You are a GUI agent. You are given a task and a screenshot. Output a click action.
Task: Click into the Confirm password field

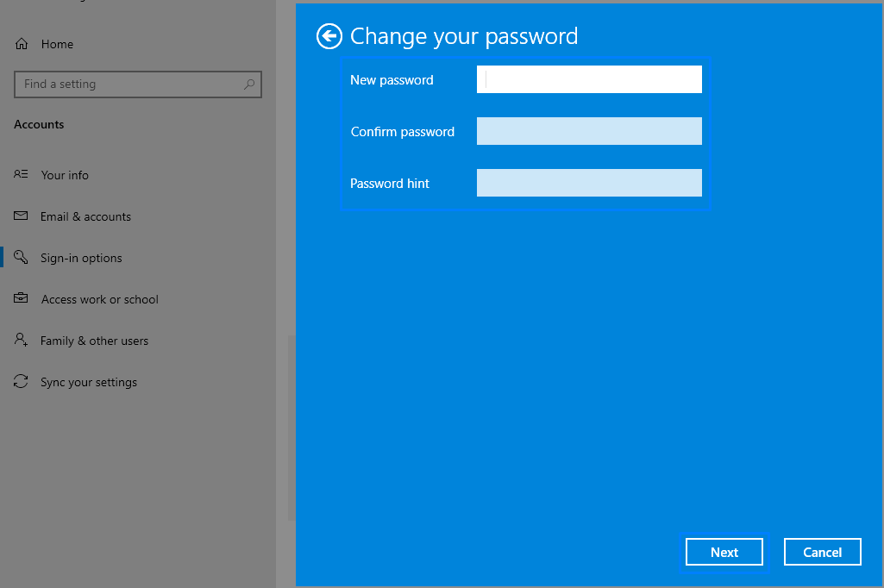coord(589,131)
